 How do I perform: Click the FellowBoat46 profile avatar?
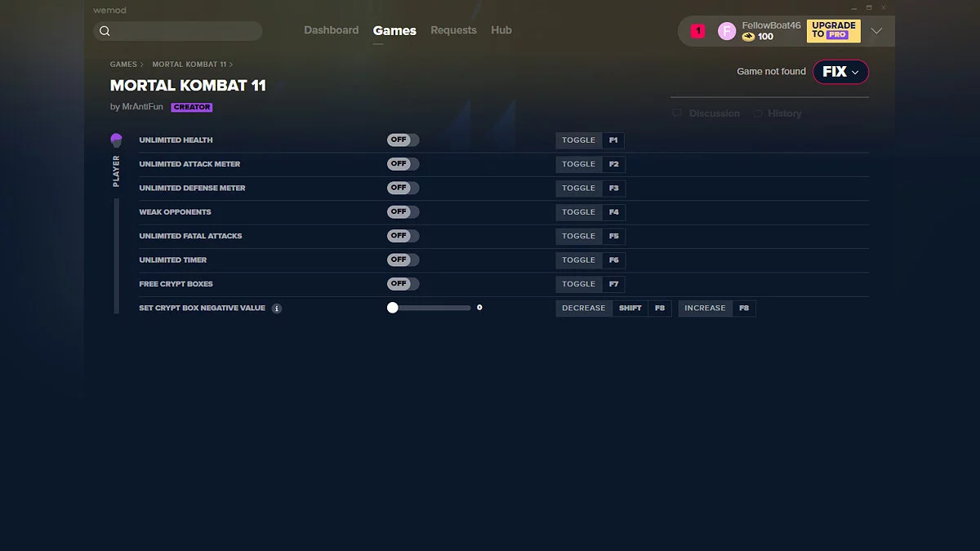tap(726, 31)
